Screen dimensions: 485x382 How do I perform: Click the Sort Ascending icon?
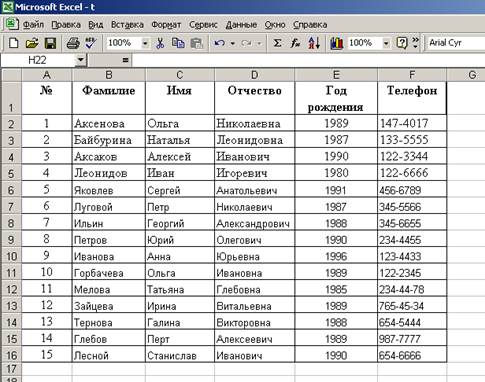click(314, 43)
